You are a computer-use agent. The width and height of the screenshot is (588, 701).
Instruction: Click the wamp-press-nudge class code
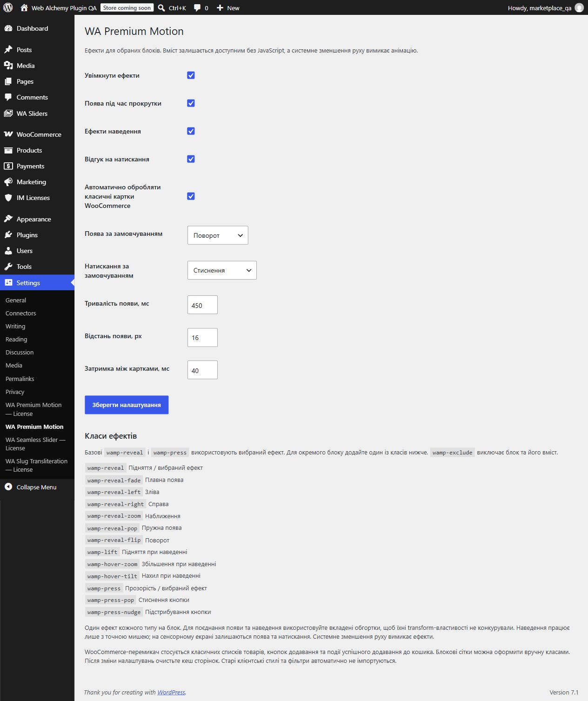pyautogui.click(x=114, y=612)
